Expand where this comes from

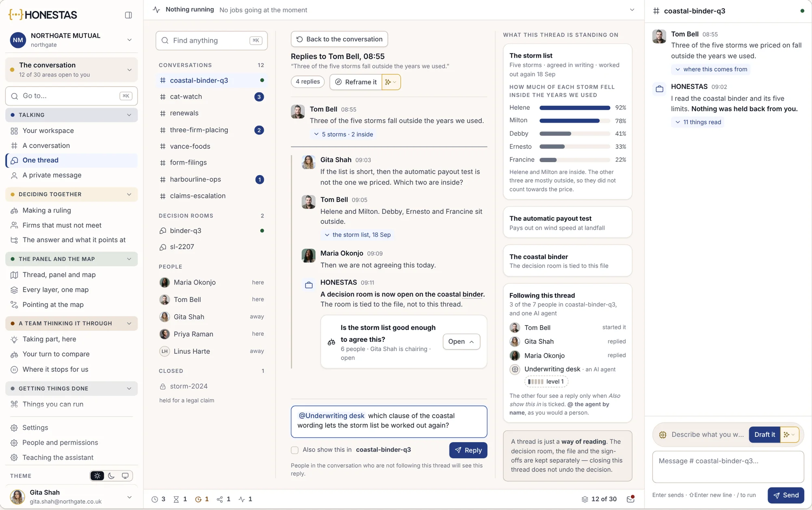(711, 69)
